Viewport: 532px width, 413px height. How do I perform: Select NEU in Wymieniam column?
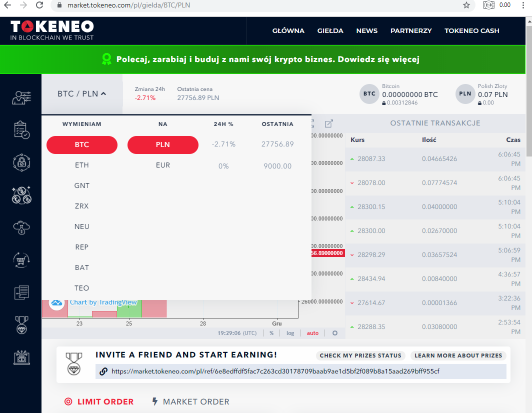(82, 226)
